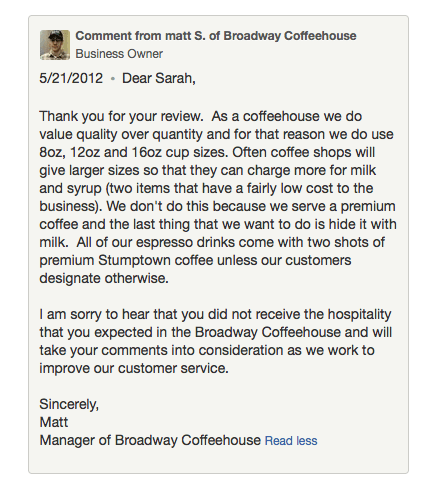Click the line starting 'coffee and the last thing'

[x=218, y=224]
